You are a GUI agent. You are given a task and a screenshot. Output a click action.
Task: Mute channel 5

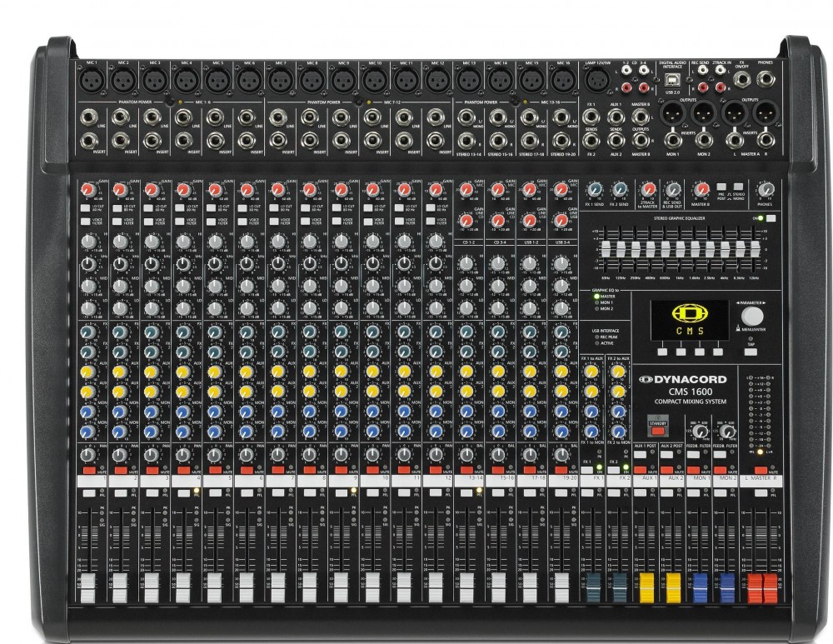click(215, 470)
